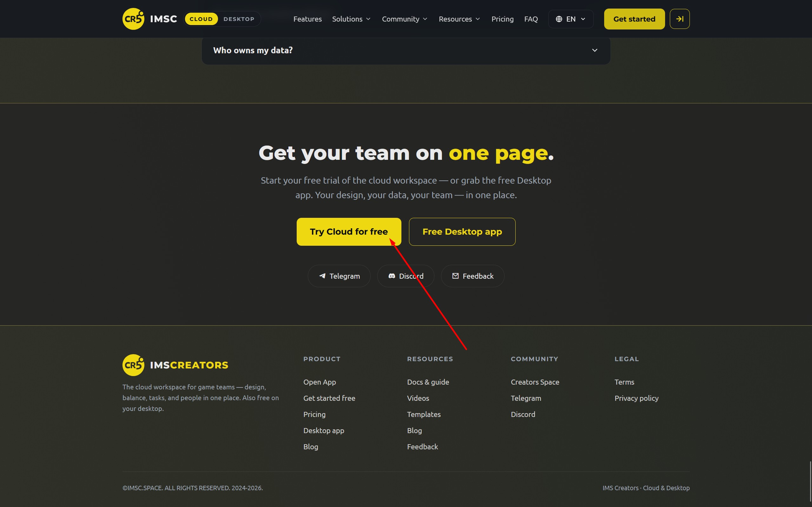Open Terms link in Legal column
812x507 pixels.
624,382
